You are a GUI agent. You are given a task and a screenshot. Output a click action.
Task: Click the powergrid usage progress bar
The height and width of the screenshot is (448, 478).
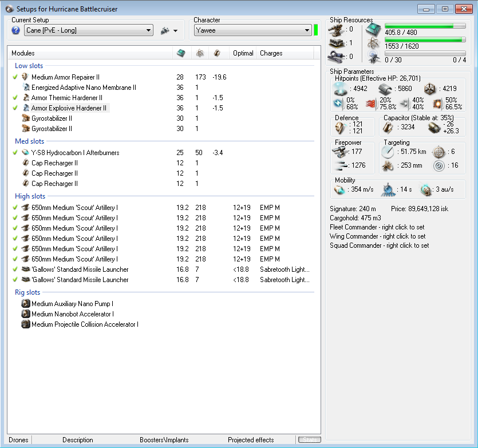[x=425, y=39]
